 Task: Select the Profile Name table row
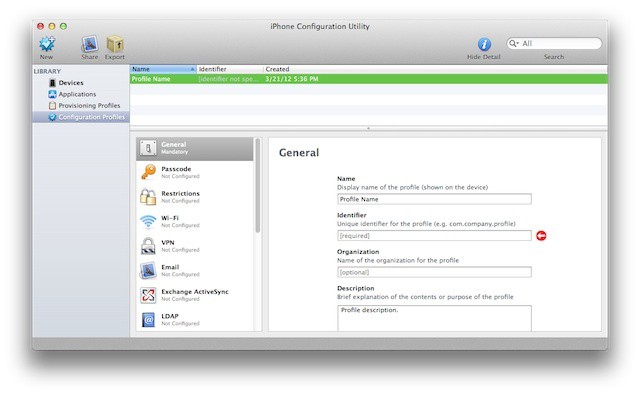pos(369,79)
